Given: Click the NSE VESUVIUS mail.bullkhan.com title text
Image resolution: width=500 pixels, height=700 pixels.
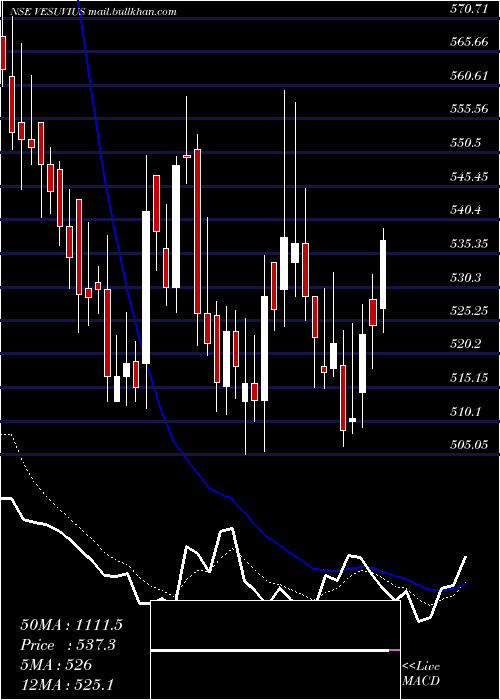Looking at the screenshot, I should tap(93, 12).
